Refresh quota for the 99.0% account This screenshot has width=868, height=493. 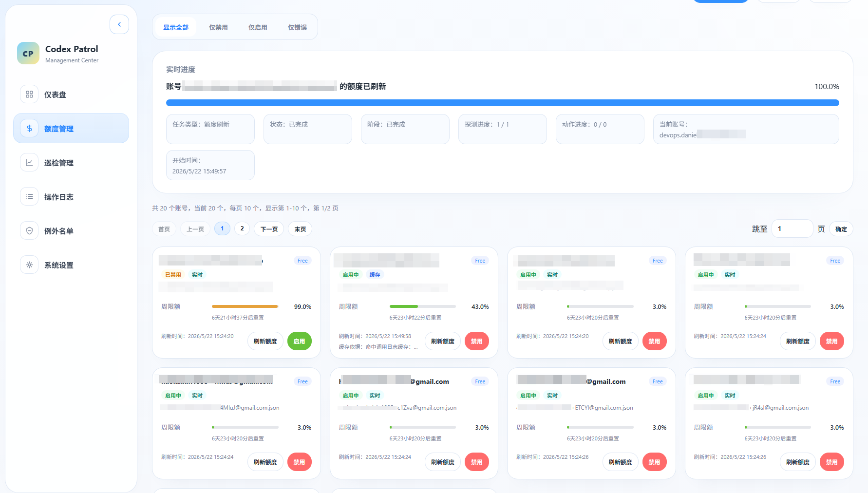265,341
